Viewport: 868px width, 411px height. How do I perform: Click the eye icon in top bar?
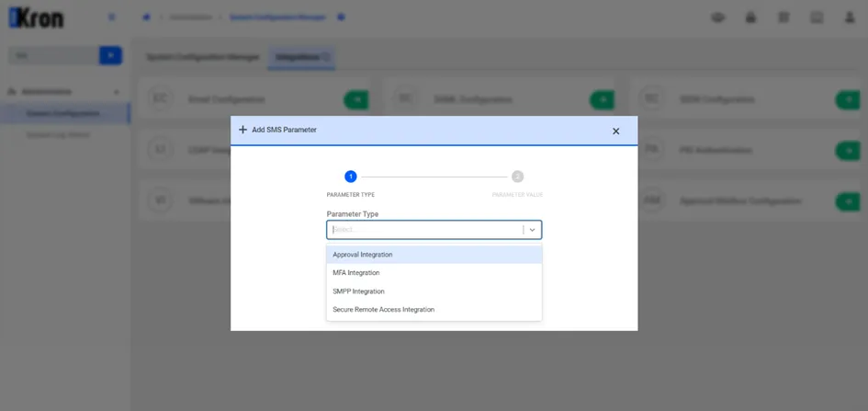click(x=718, y=17)
